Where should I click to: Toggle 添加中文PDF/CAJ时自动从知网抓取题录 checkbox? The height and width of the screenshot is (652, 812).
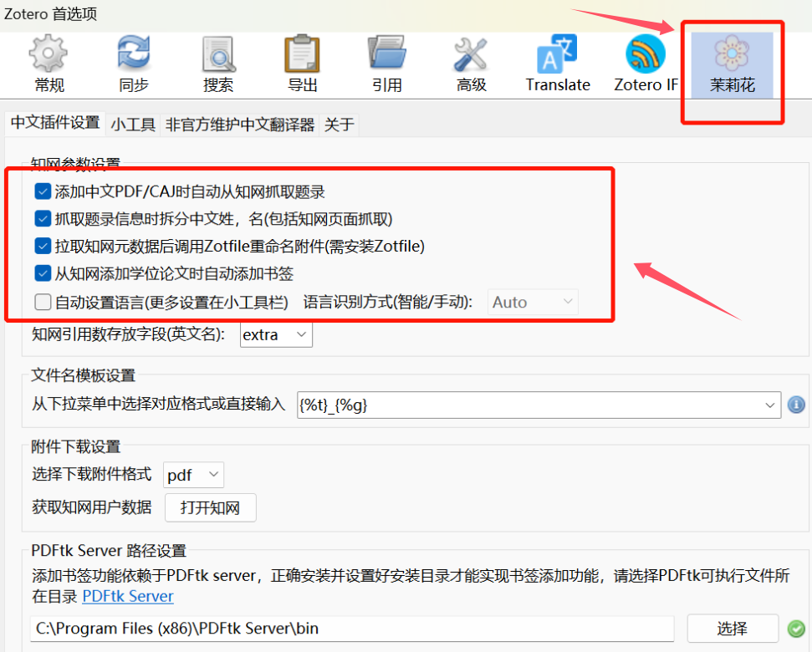coord(43,191)
